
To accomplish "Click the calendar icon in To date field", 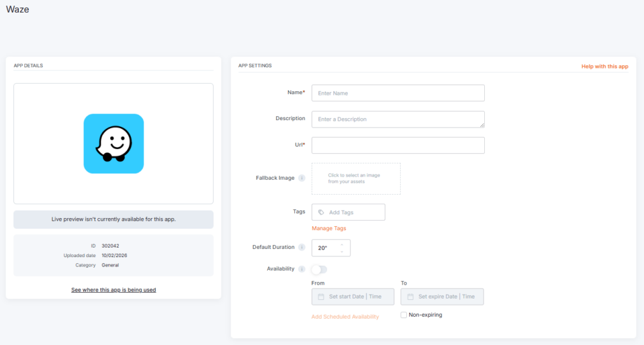I will click(x=410, y=297).
